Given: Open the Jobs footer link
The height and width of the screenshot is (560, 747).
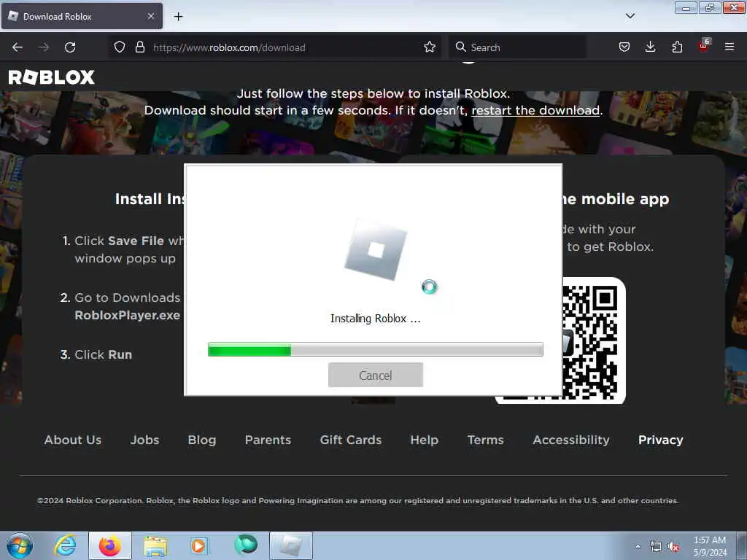Looking at the screenshot, I should [145, 440].
